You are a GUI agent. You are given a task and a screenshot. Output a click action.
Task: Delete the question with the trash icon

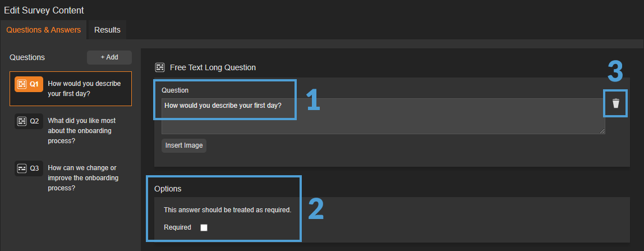(x=616, y=103)
